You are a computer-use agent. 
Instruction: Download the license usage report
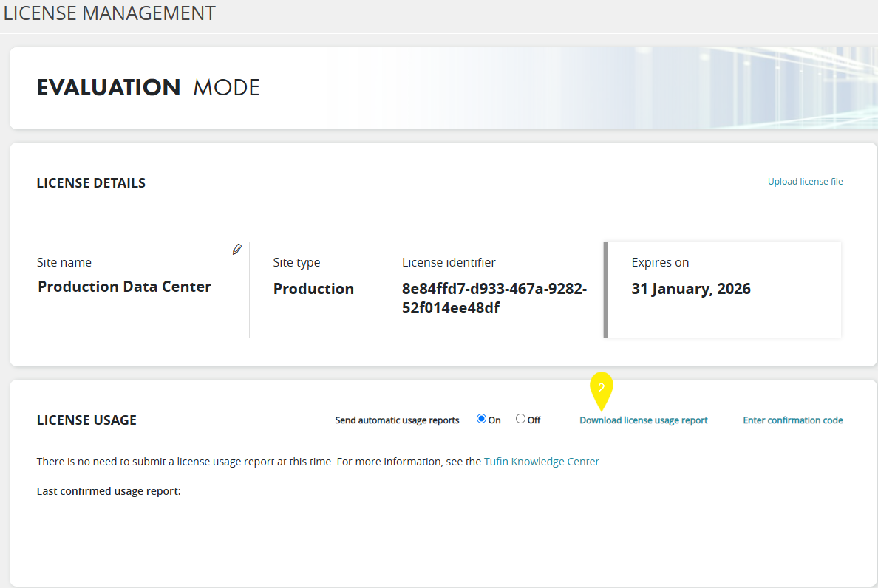coord(643,420)
